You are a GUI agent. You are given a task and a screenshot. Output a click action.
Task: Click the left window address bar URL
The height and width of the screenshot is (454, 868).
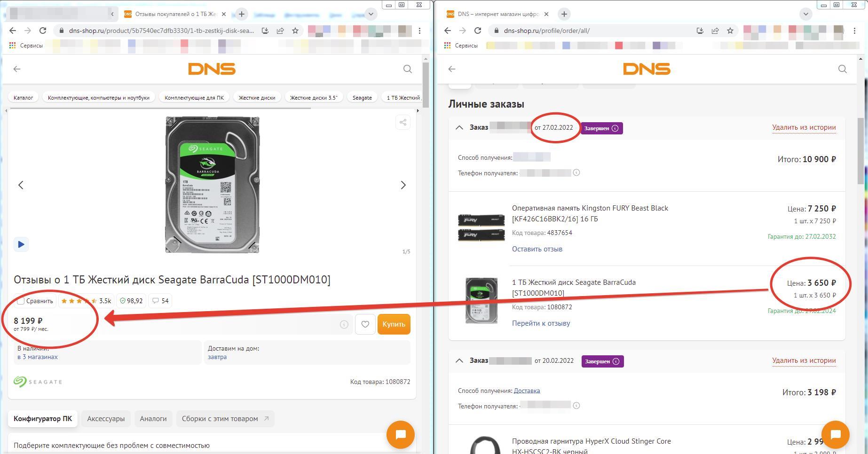coord(161,31)
